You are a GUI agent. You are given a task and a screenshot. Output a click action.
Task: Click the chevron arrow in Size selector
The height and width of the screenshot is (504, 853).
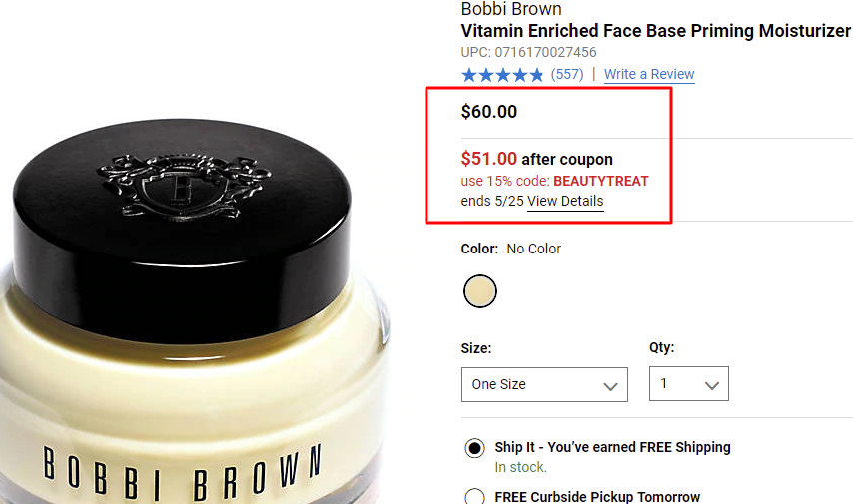point(610,386)
